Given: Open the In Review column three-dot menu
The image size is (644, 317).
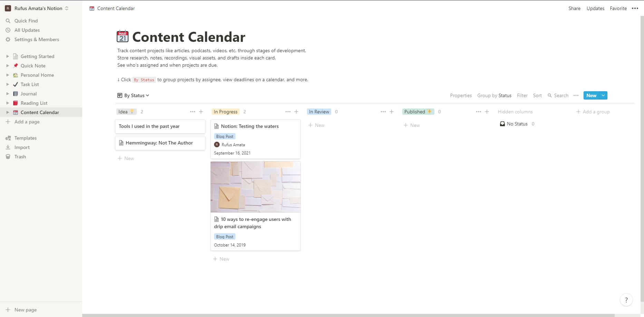Looking at the screenshot, I should pyautogui.click(x=383, y=112).
